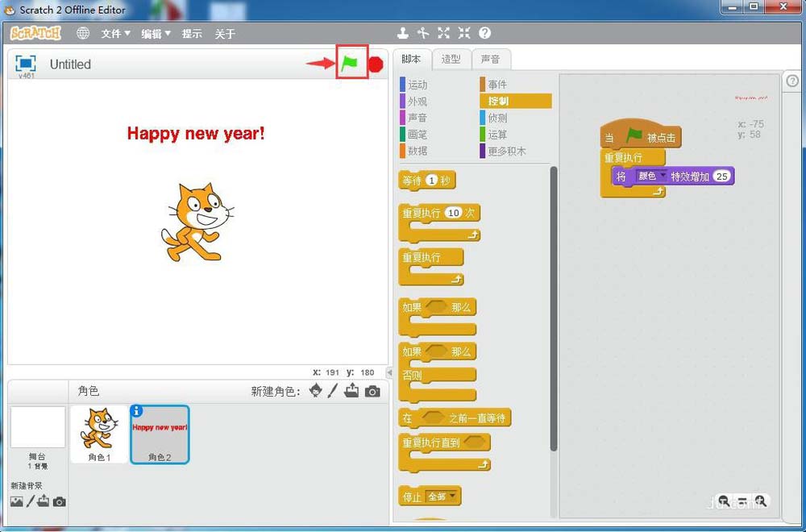806x532 pixels.
Task: Choose the grow sprite tool
Action: tap(443, 33)
